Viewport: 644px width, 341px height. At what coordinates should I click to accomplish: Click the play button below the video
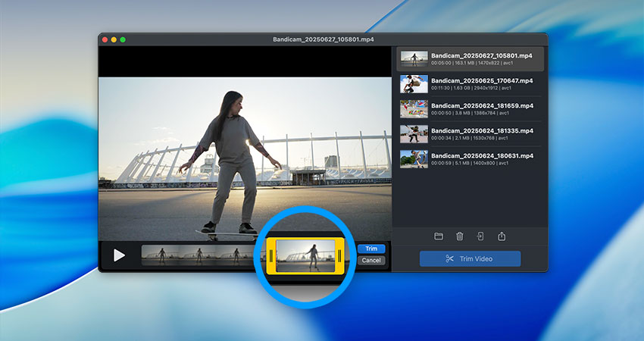coord(119,255)
